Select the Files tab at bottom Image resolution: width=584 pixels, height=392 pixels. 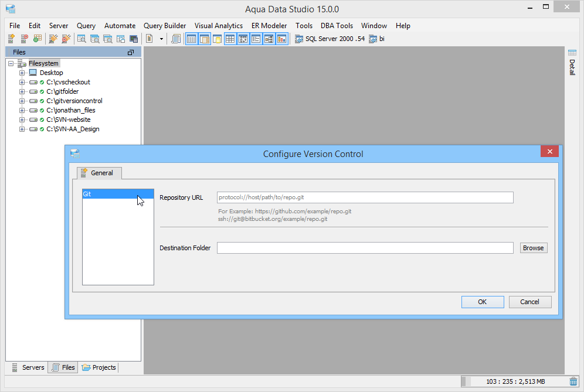(x=63, y=367)
